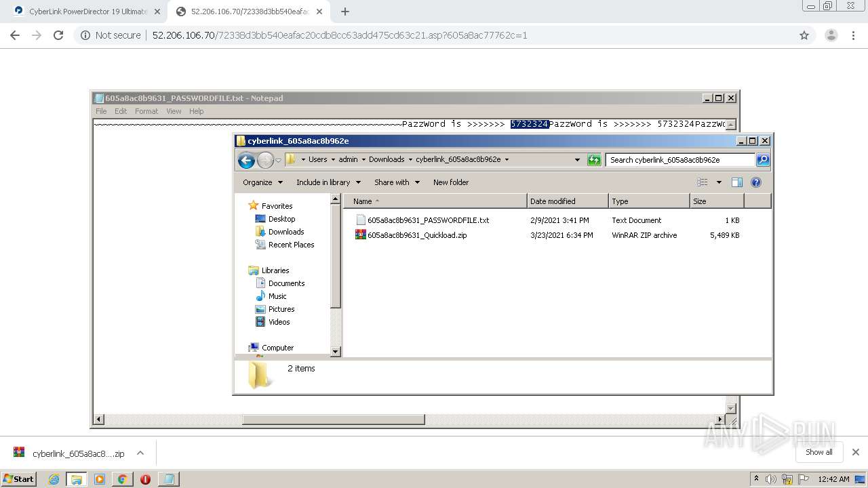Click the Downloads breadcrumb in the path
Screen dimensions: 868x488
pos(387,159)
